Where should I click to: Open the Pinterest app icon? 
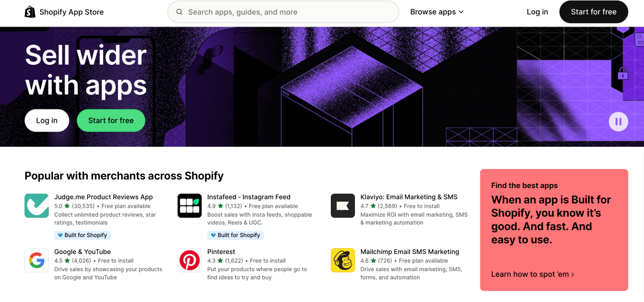coord(190,260)
